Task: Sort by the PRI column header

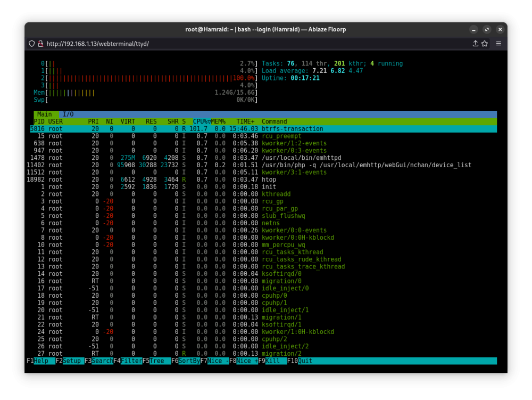Action: [93, 121]
